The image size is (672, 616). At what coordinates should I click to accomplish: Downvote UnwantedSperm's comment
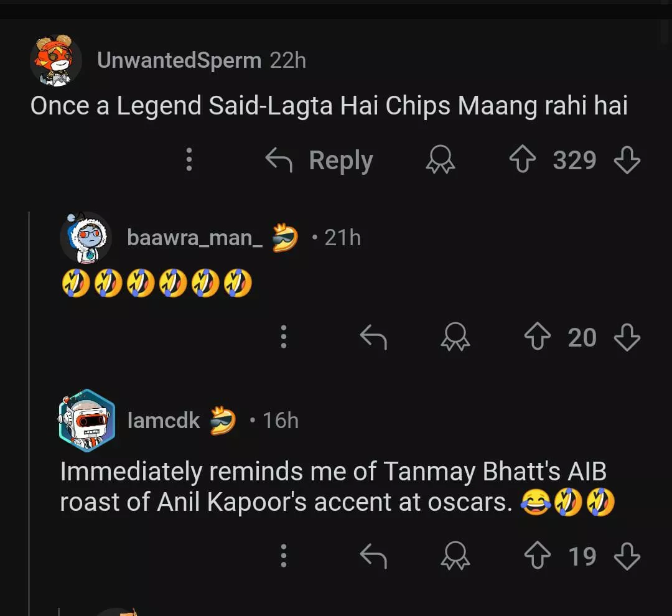pyautogui.click(x=627, y=161)
